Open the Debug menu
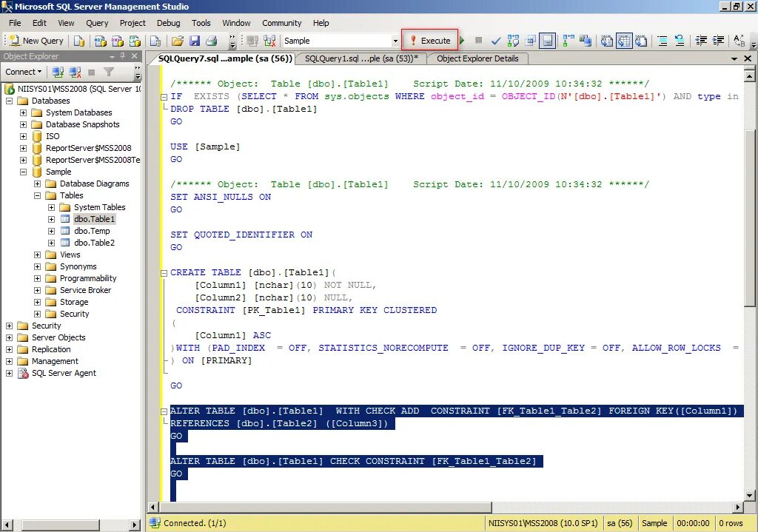 [x=168, y=23]
